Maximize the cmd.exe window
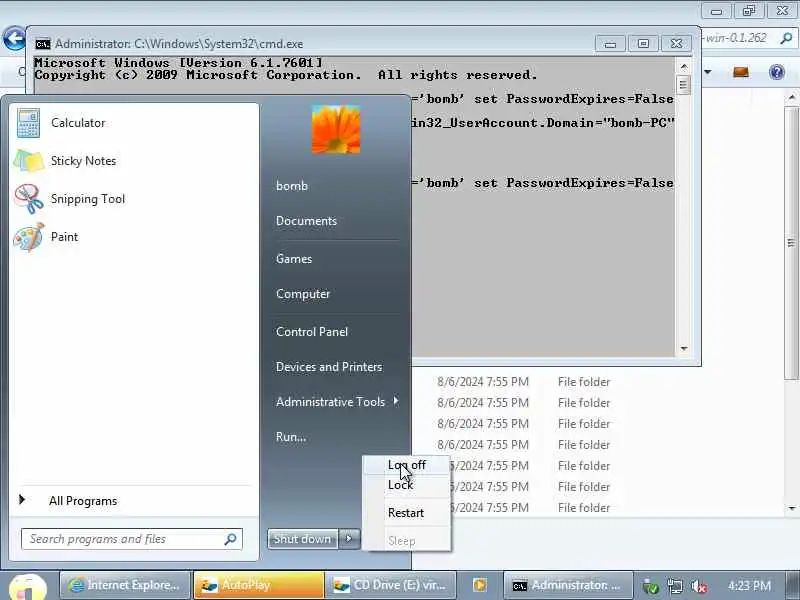 [643, 44]
